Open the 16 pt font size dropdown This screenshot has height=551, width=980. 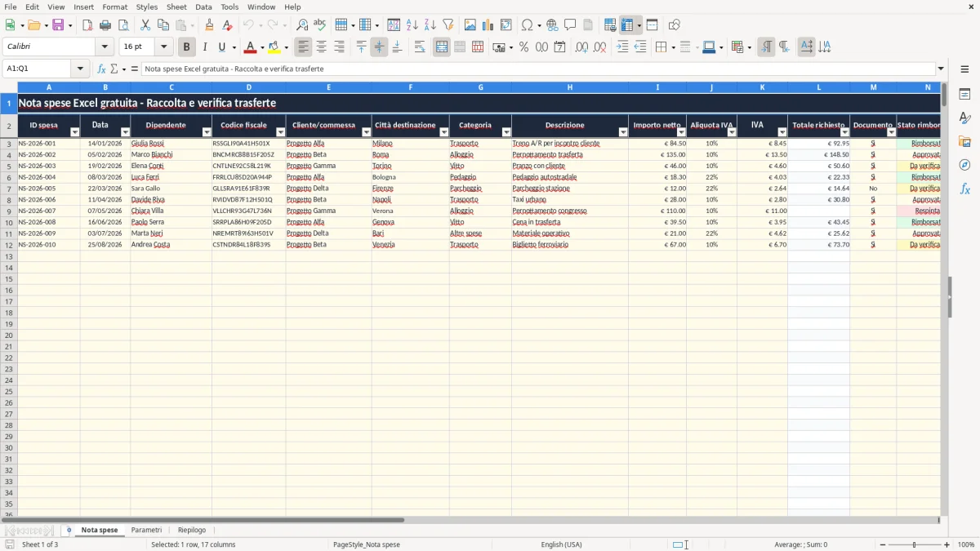[x=163, y=47]
